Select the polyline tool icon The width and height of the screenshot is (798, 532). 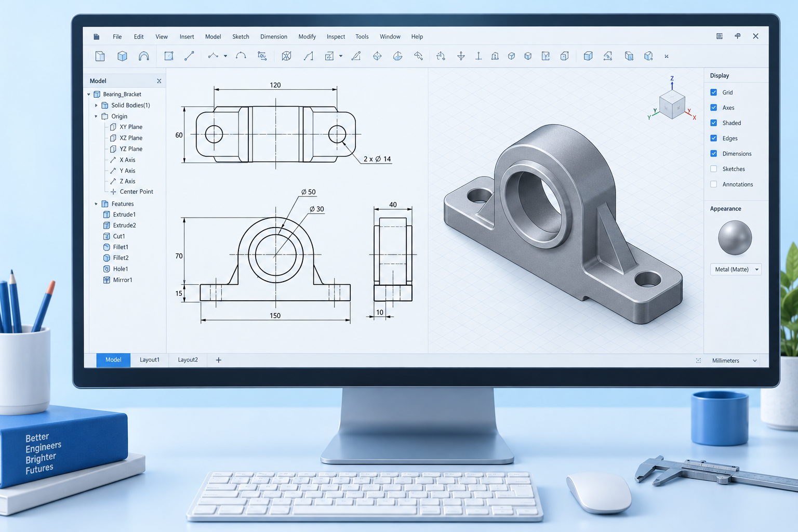point(213,56)
